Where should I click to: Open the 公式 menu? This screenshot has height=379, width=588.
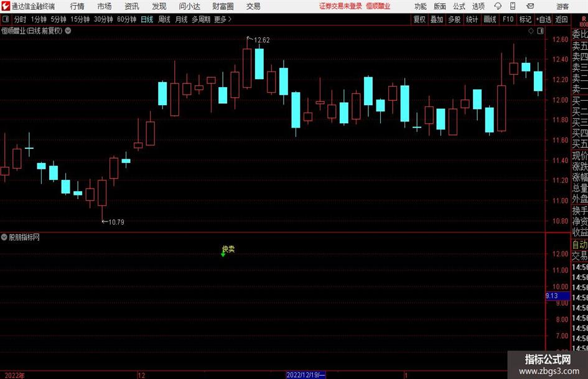click(459, 6)
